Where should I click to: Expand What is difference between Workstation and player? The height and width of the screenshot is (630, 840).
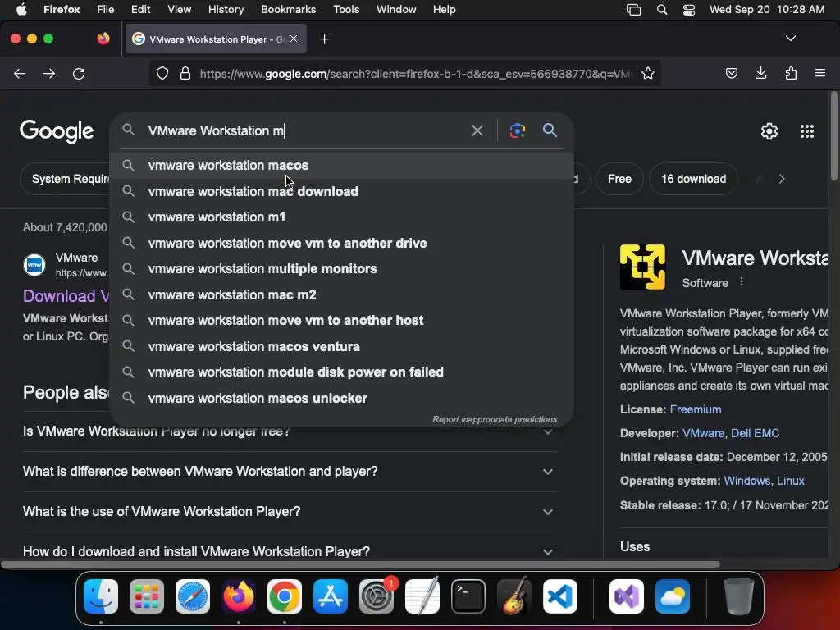tap(290, 472)
